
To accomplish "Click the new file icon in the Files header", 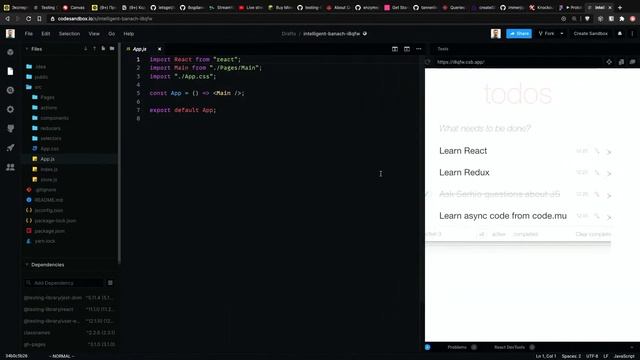I will coord(103,49).
